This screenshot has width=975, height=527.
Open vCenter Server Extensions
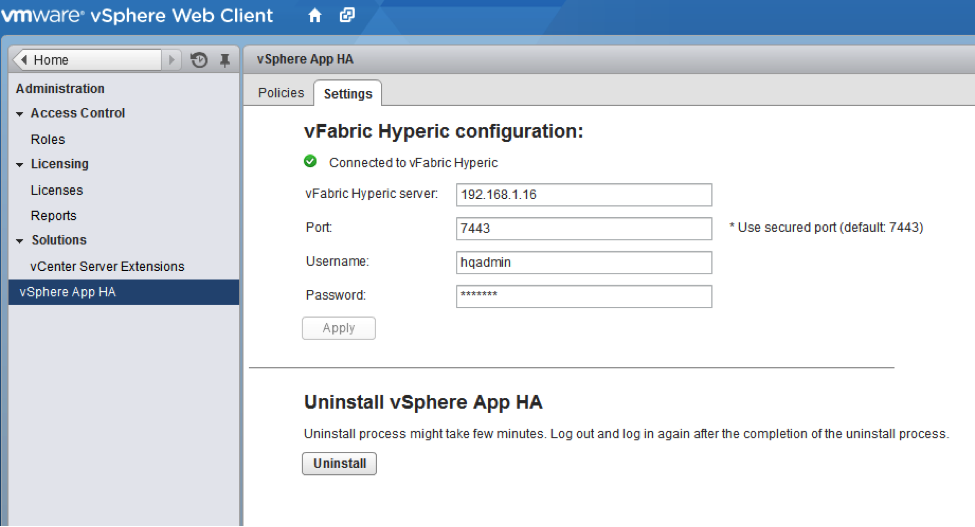point(107,267)
